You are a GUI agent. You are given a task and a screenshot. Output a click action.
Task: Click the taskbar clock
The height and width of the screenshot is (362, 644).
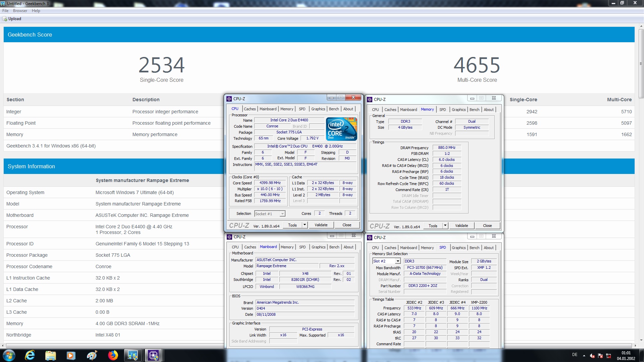coord(626,356)
